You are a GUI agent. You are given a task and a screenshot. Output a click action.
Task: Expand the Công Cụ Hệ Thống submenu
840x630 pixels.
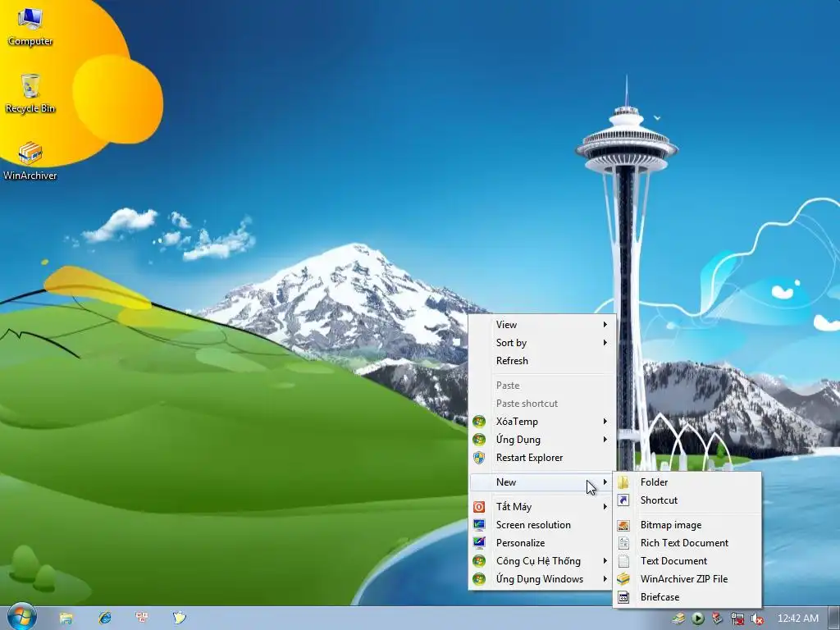coord(542,561)
